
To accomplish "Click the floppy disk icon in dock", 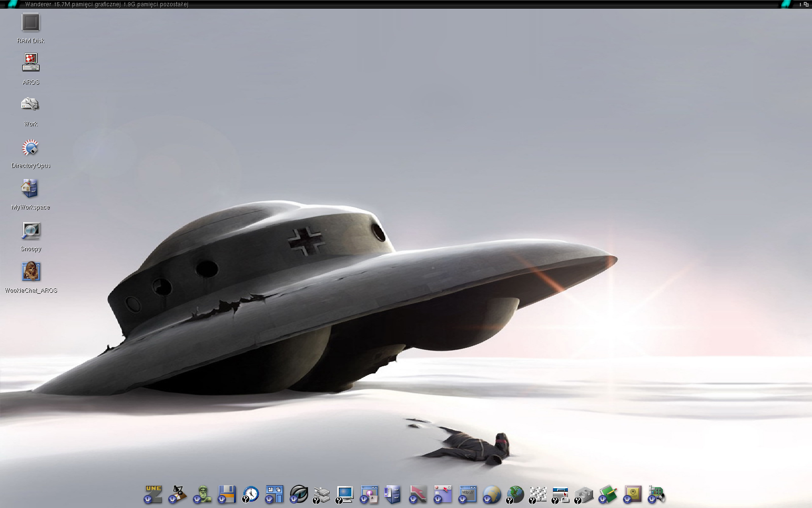I will tap(226, 494).
